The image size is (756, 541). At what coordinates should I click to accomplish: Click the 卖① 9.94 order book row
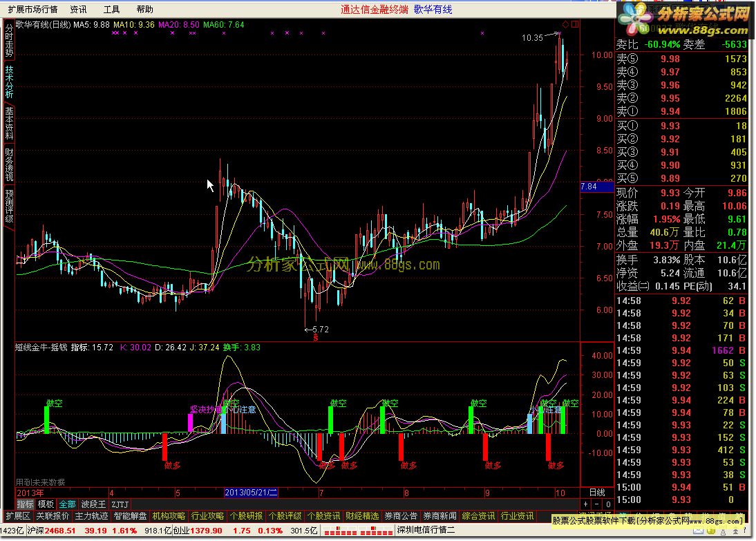[x=681, y=111]
